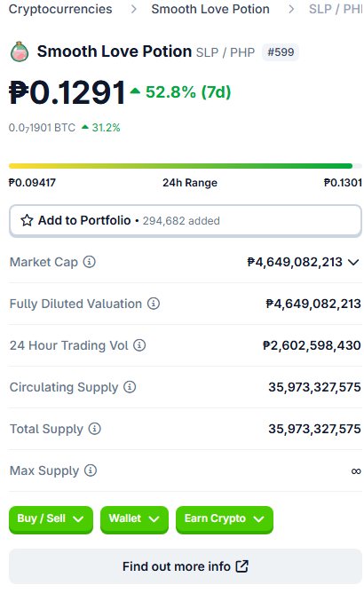
Task: Click the '294,682 added' text
Action: (181, 220)
